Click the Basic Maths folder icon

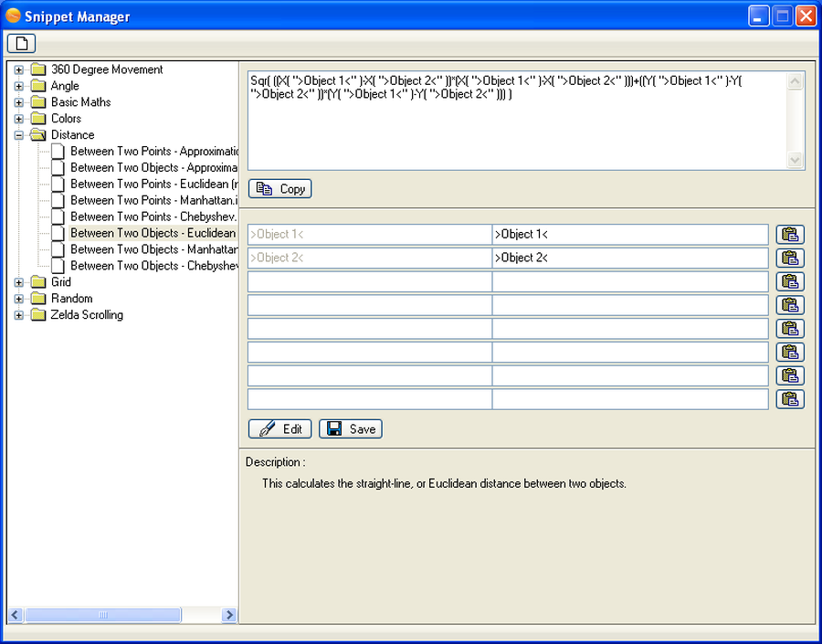click(38, 102)
